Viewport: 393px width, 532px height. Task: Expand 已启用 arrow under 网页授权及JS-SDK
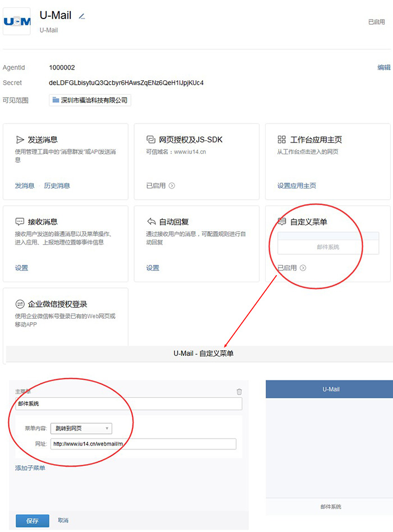pyautogui.click(x=172, y=186)
